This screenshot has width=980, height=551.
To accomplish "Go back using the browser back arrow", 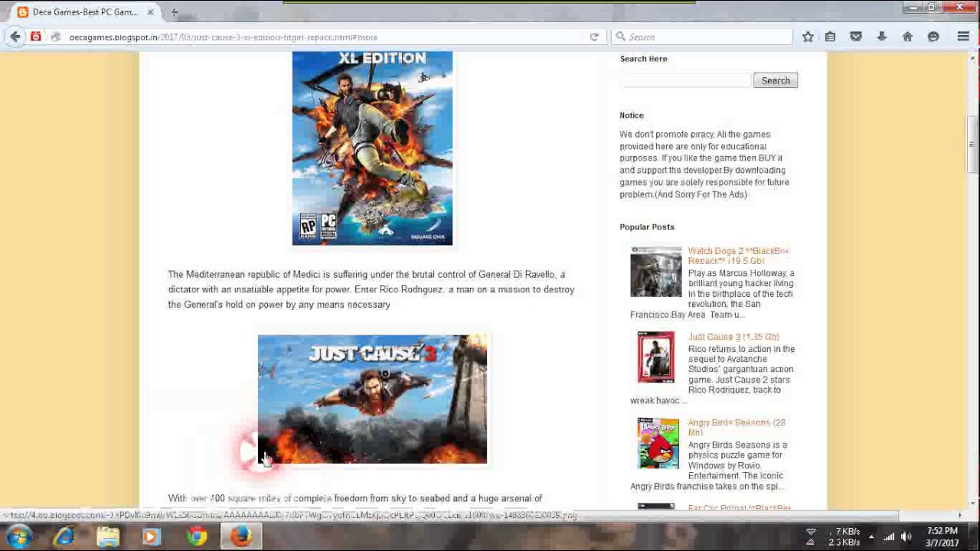I will click(x=15, y=37).
